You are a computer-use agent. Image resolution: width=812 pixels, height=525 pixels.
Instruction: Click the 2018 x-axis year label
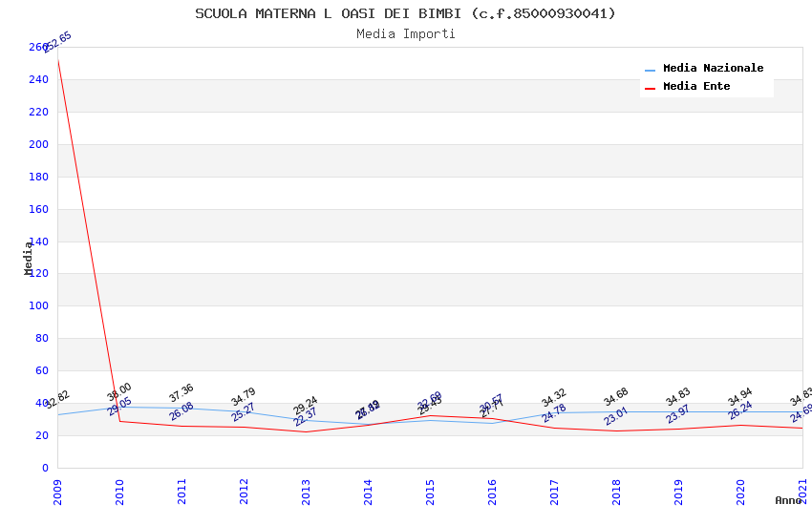coord(617,492)
